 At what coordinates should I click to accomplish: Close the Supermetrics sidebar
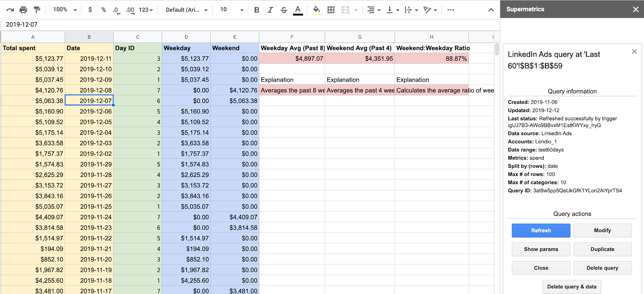click(636, 9)
